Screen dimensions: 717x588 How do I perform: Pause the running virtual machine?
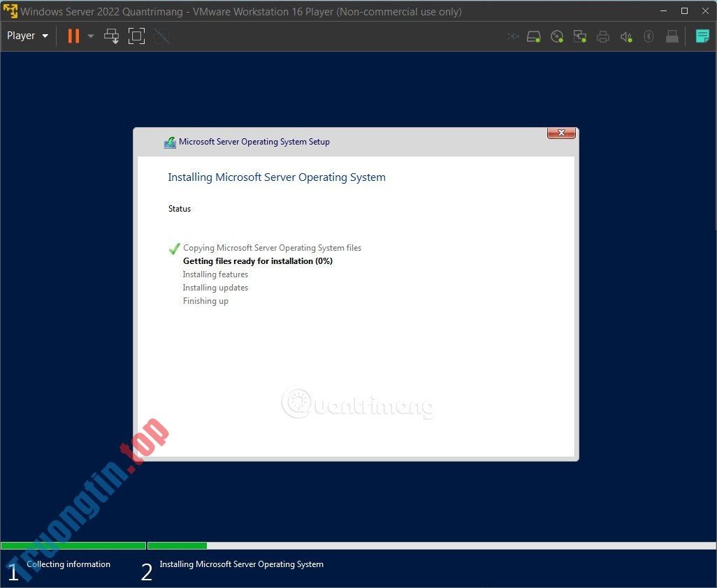click(x=73, y=36)
